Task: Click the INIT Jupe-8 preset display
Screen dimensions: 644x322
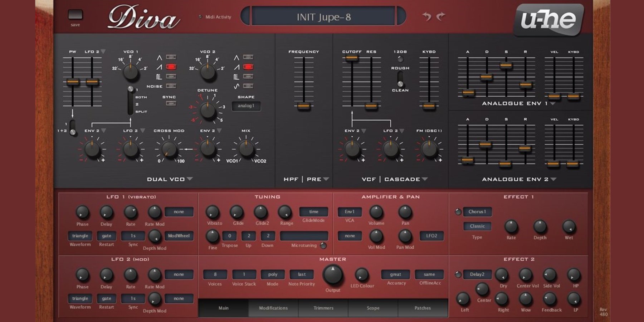Action: [x=324, y=17]
